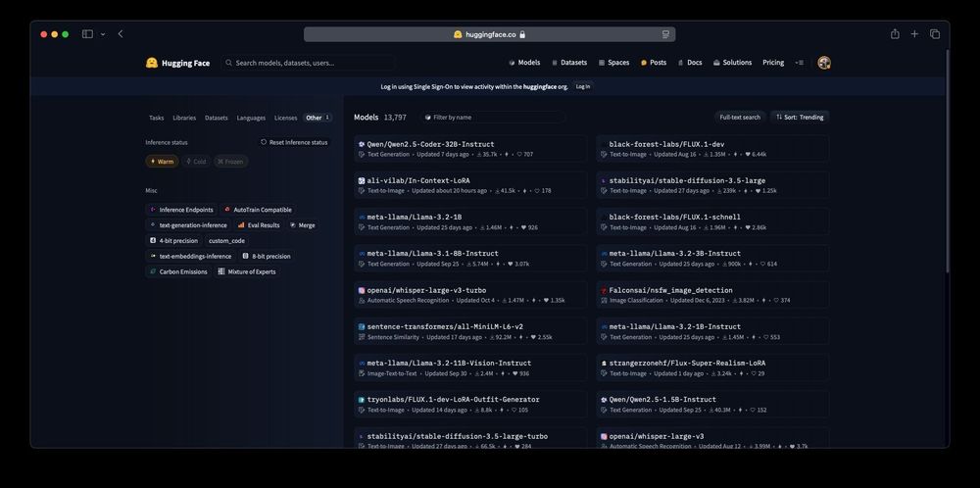Screen dimensions: 980x488
Task: Focus the Search models, datasets, users field
Action: (309, 63)
